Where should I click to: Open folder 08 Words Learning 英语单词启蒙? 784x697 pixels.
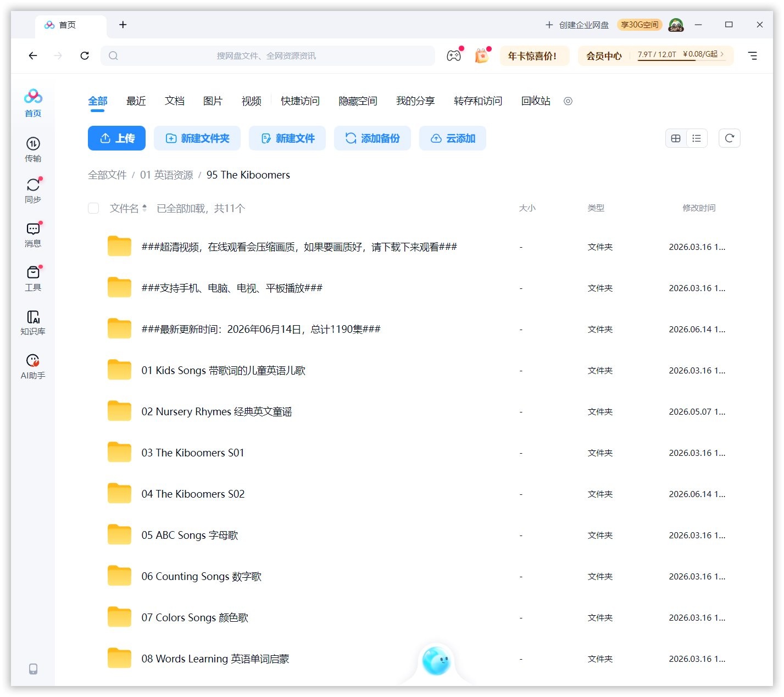[215, 659]
